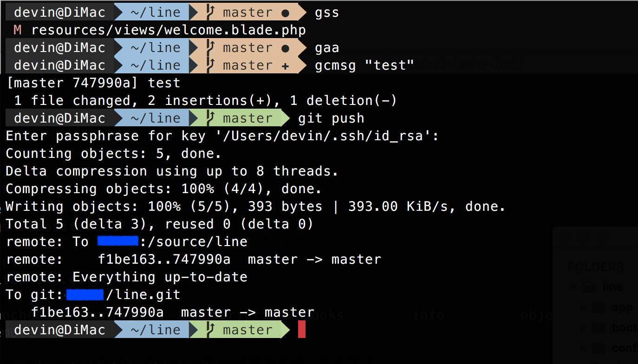Click the dirty-state dot on the gaa prompt line
Image resolution: width=638 pixels, height=364 pixels.
click(285, 48)
